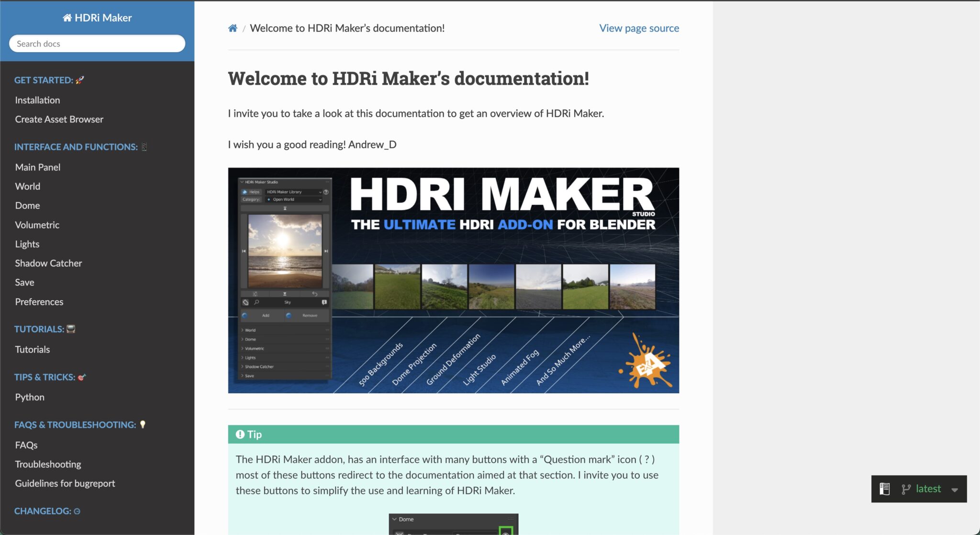Toggle the Helps button in the panel image
Image resolution: width=980 pixels, height=535 pixels.
click(x=251, y=192)
